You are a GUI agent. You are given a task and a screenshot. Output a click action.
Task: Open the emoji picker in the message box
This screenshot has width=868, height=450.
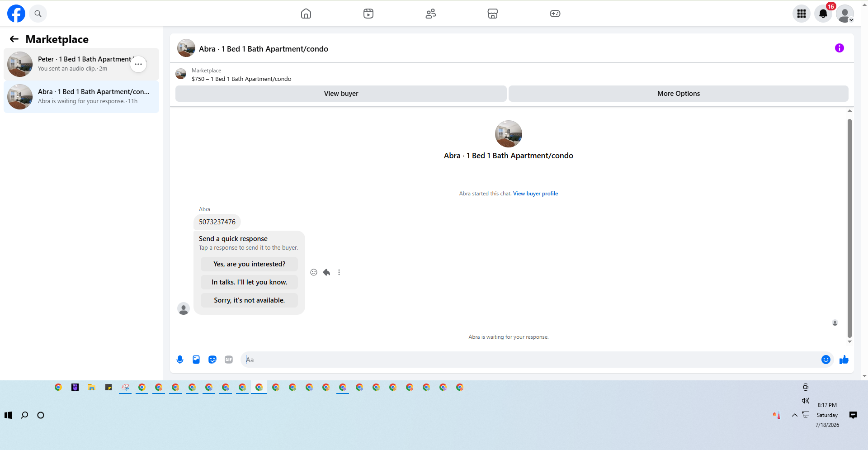[826, 360]
